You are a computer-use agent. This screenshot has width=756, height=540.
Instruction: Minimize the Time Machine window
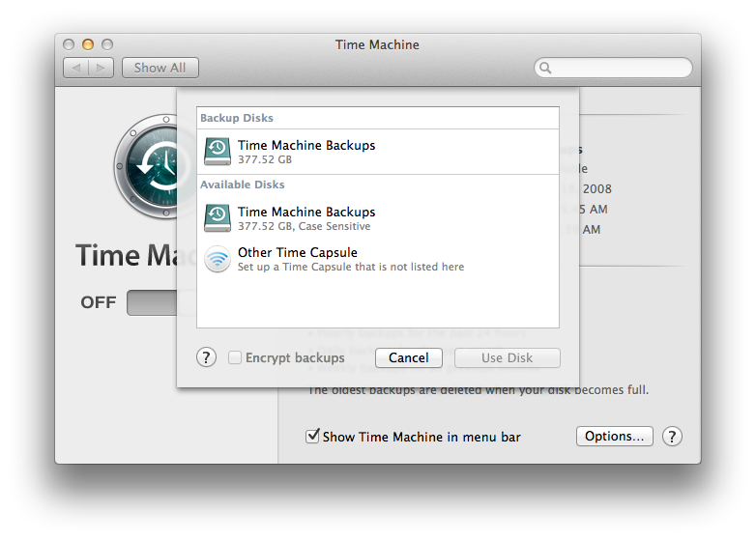point(88,44)
